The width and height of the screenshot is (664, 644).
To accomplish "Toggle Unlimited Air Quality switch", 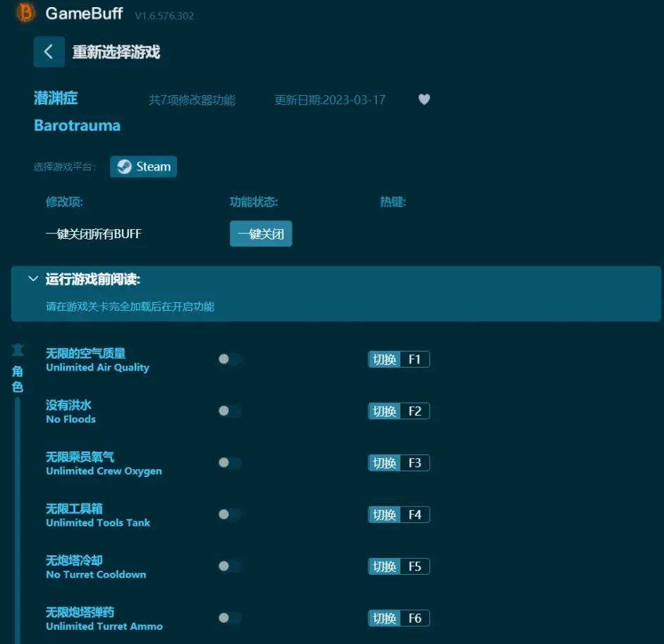I will pos(229,359).
